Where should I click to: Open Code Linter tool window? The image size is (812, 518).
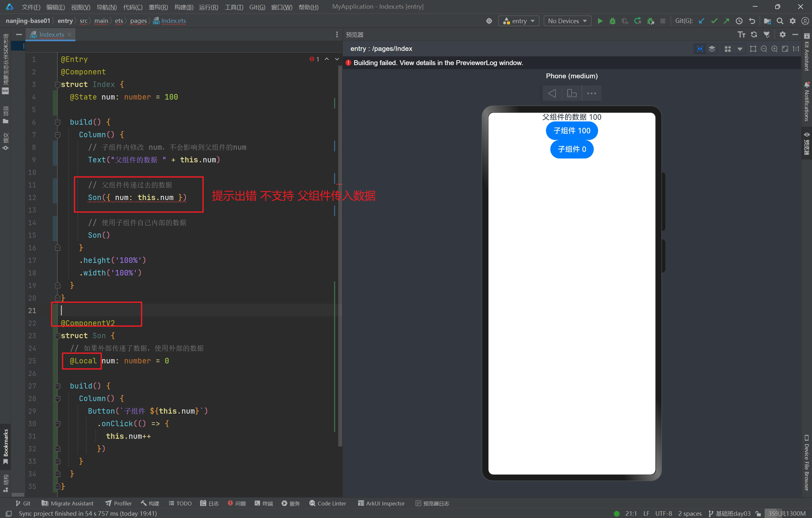pyautogui.click(x=327, y=503)
